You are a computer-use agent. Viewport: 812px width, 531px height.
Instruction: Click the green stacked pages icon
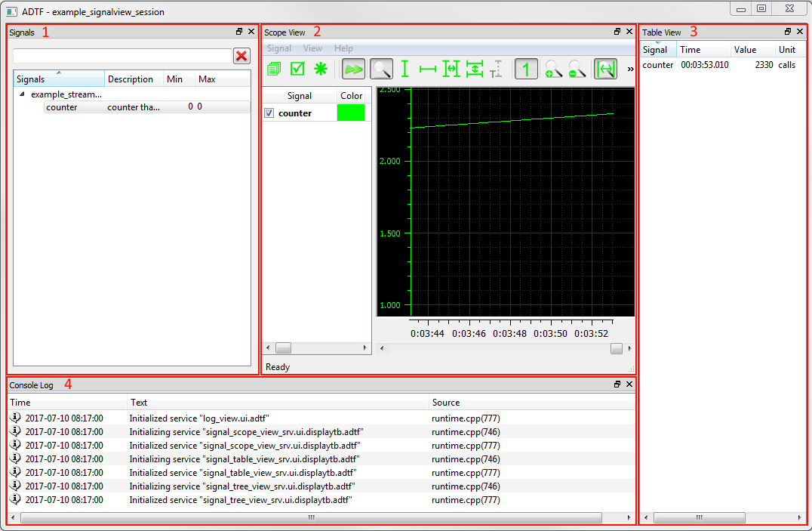click(x=274, y=69)
